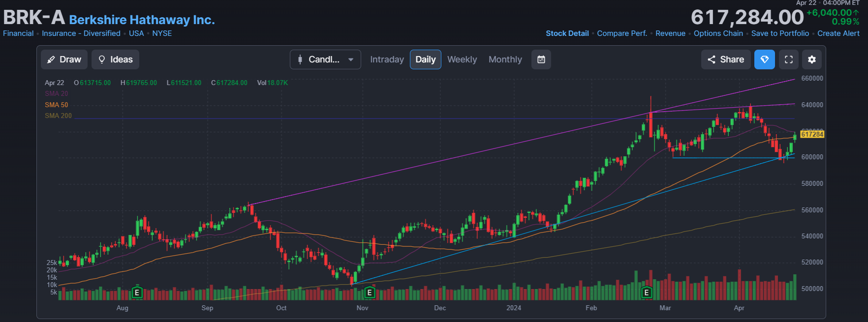Image resolution: width=868 pixels, height=322 pixels.
Task: Click Save to Portfolio link
Action: tap(780, 33)
